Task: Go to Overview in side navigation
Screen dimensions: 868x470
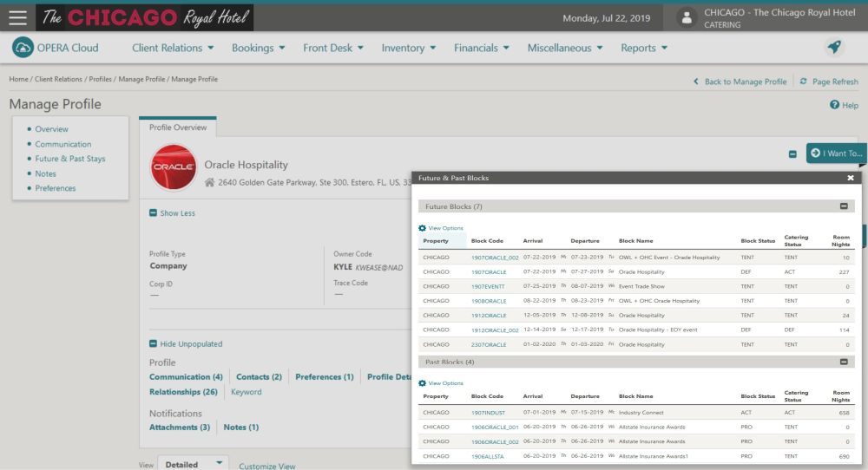Action: pos(51,129)
